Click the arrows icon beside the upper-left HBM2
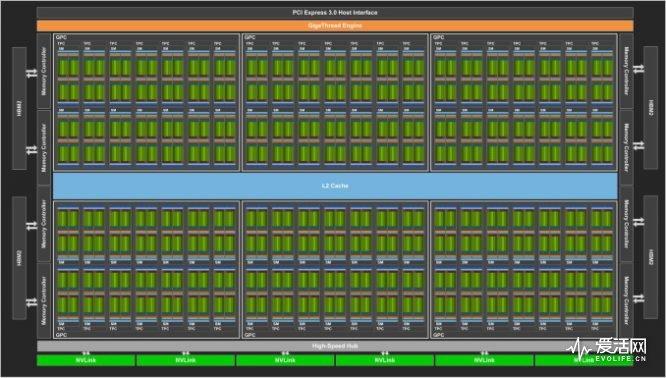Image resolution: width=666 pixels, height=378 pixels. click(32, 73)
